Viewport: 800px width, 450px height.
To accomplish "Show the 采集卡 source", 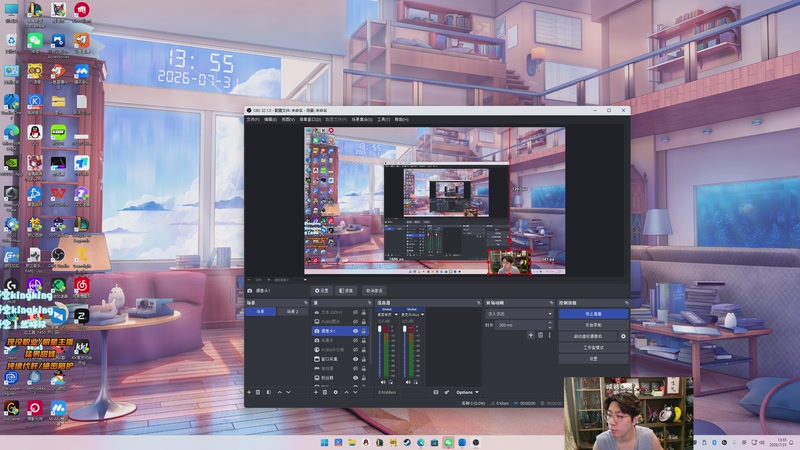I will coord(356,340).
